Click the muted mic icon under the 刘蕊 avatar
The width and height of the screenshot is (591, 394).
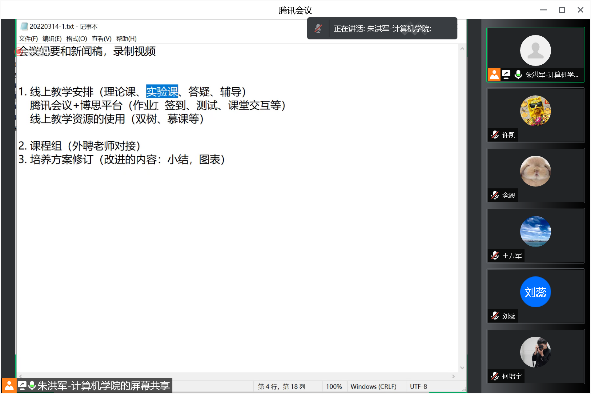click(495, 316)
